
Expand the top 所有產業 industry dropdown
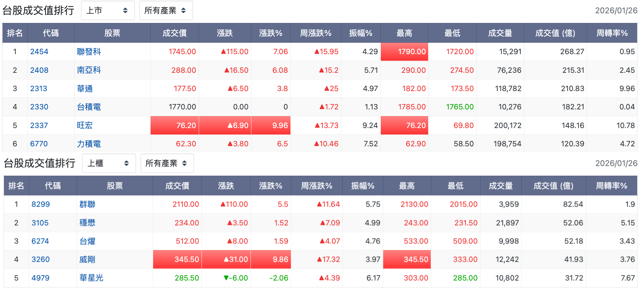click(x=166, y=10)
